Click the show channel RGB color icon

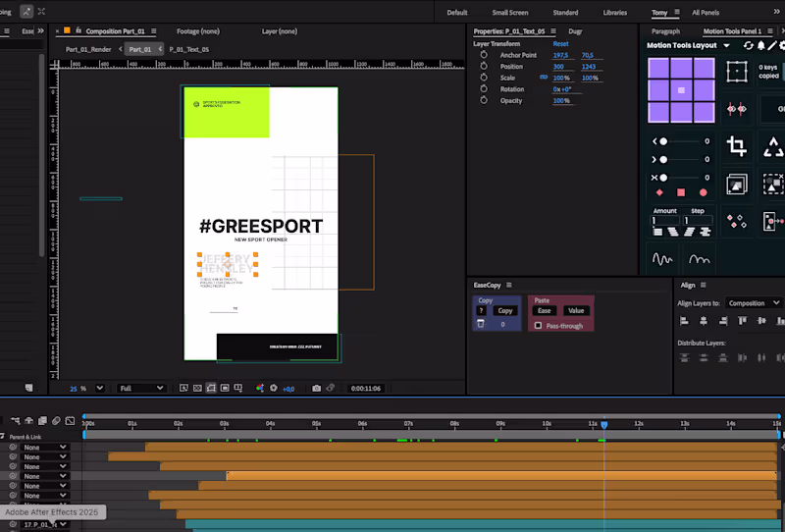pos(260,389)
